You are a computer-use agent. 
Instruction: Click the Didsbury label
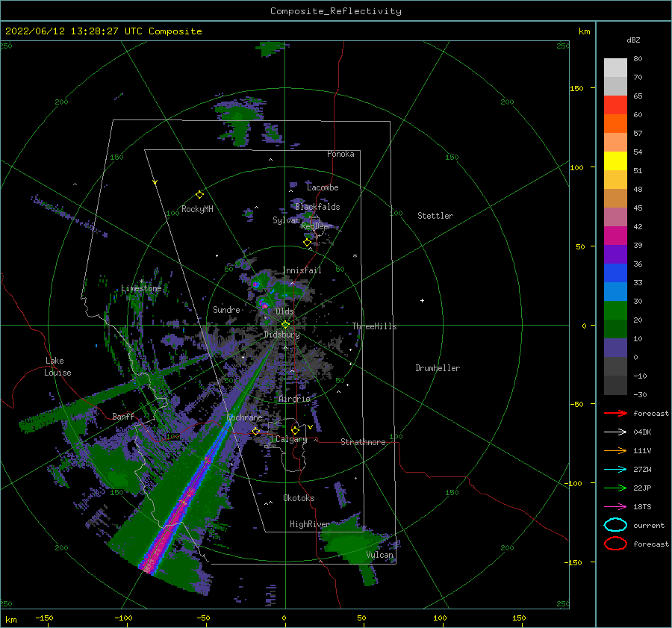[281, 335]
